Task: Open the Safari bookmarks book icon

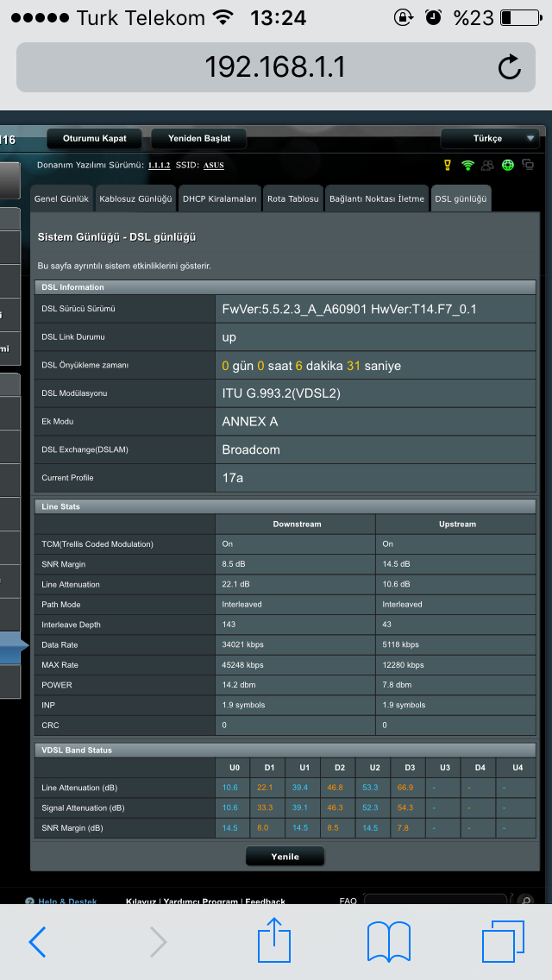Action: [388, 941]
